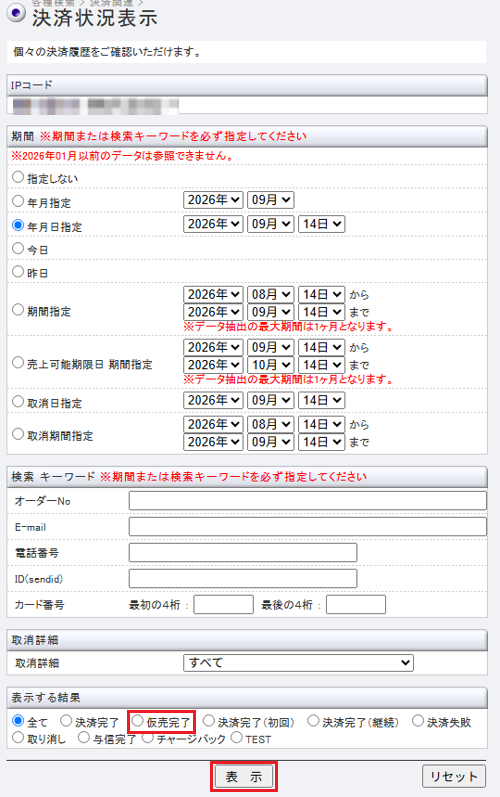
Task: Select the チャージバック result filter
Action: [147, 737]
